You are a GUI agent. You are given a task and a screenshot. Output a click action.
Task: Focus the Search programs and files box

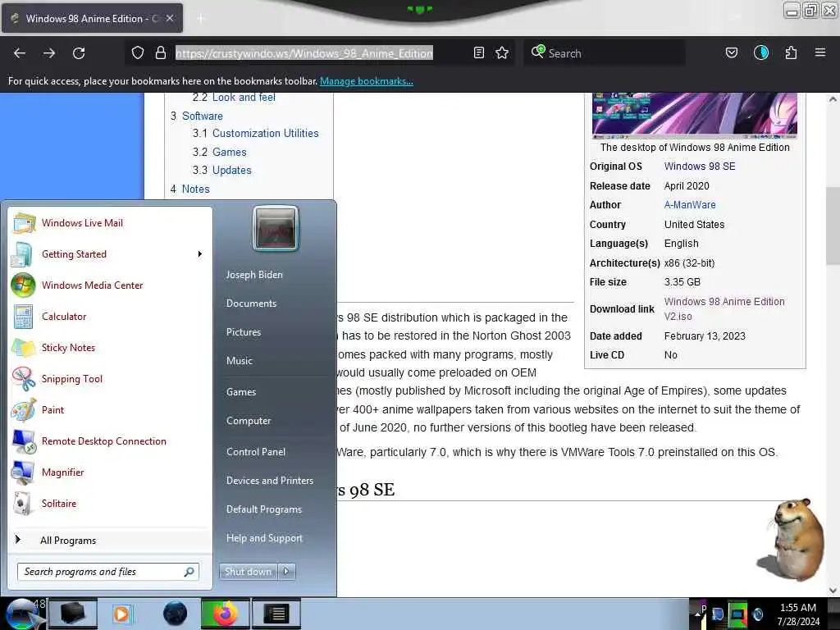tap(108, 572)
